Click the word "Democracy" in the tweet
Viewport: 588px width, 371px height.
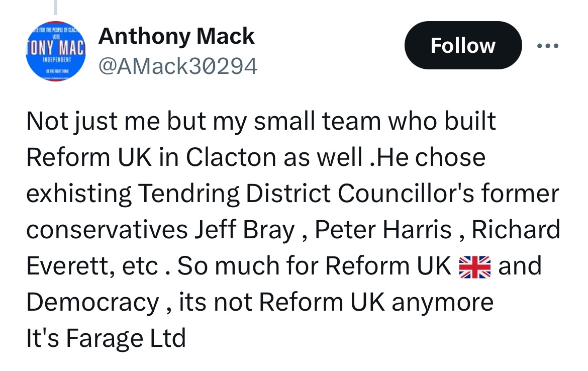point(92,303)
